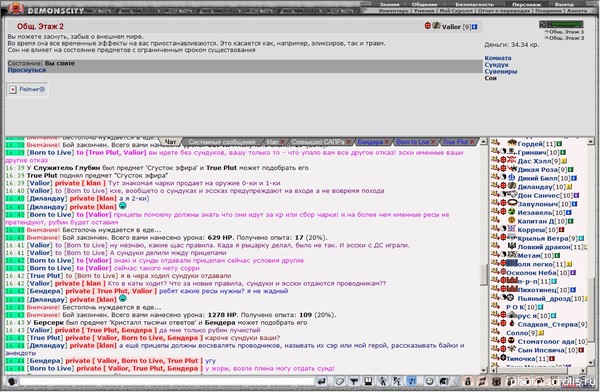600x392 pixels.
Task: Click the clan emblem beside Стоматолог ада
Action: pos(511,340)
